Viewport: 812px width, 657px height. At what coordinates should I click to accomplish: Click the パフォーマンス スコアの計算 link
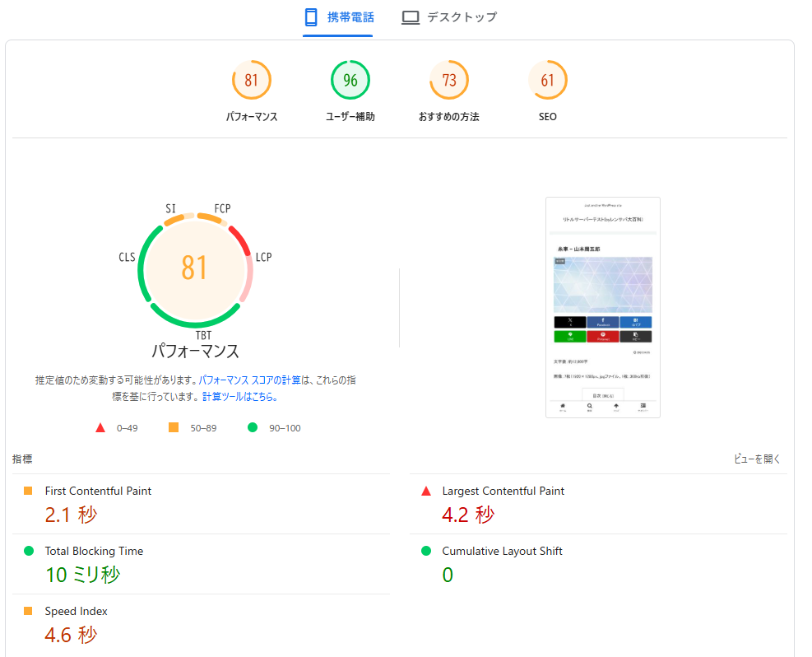[249, 380]
